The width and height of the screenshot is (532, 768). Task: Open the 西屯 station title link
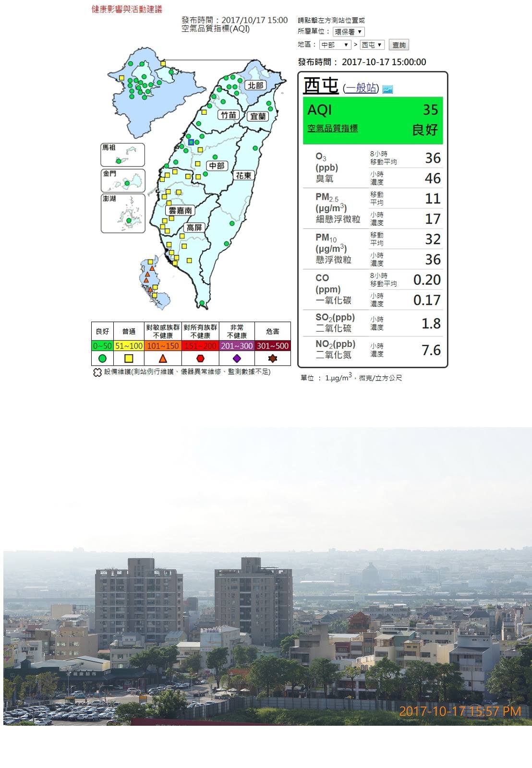pyautogui.click(x=321, y=86)
